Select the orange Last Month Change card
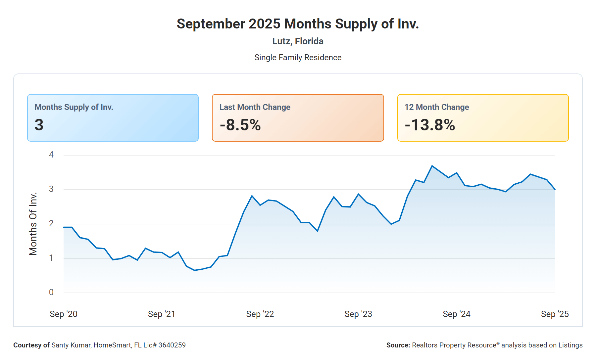The width and height of the screenshot is (596, 364). (x=298, y=118)
